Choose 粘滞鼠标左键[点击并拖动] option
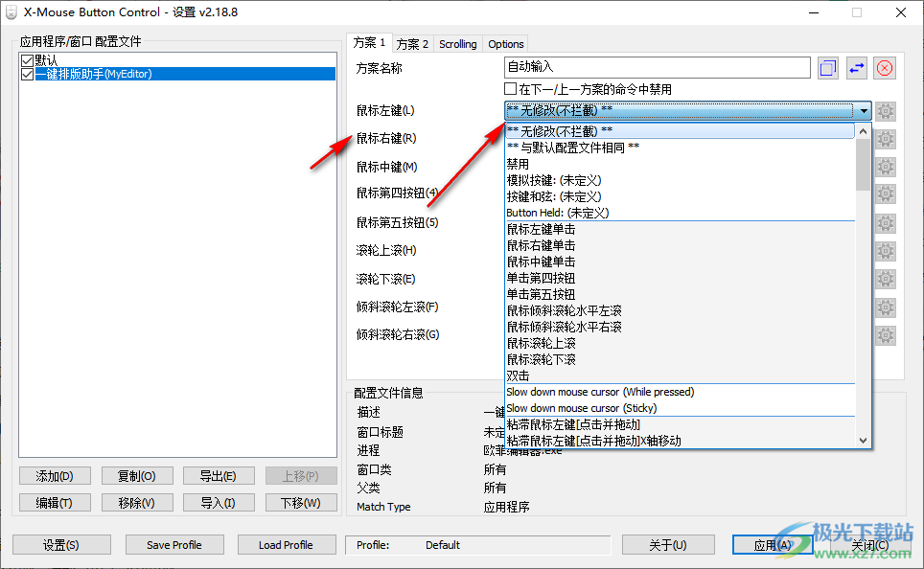Viewport: 924px width, 569px height. 680,424
